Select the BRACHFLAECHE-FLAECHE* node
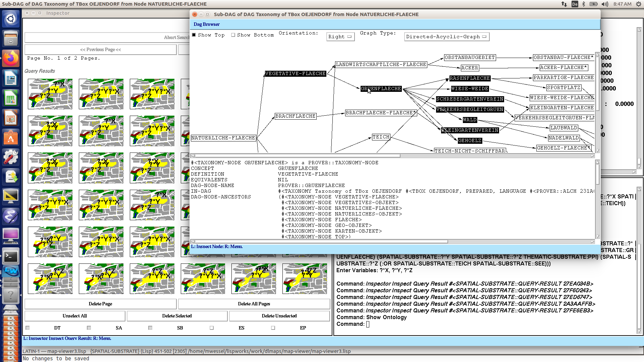Viewport: 644px width, 362px height. [x=381, y=113]
